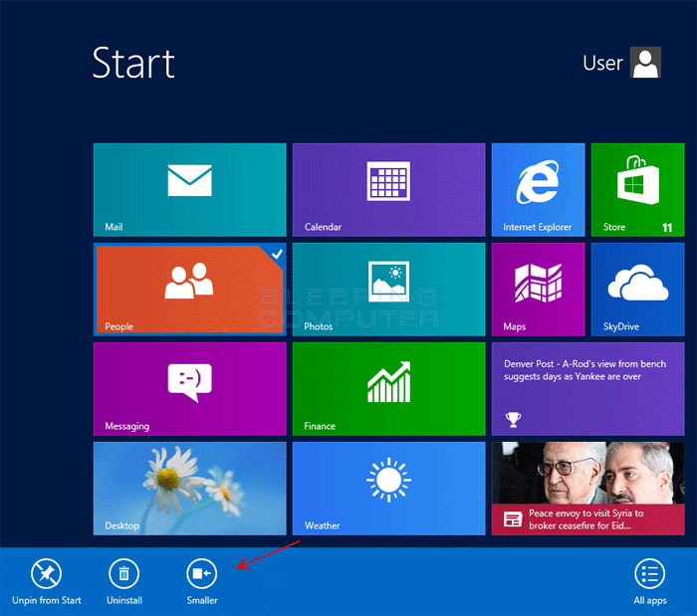
Task: Open the Finance tile
Action: [388, 388]
